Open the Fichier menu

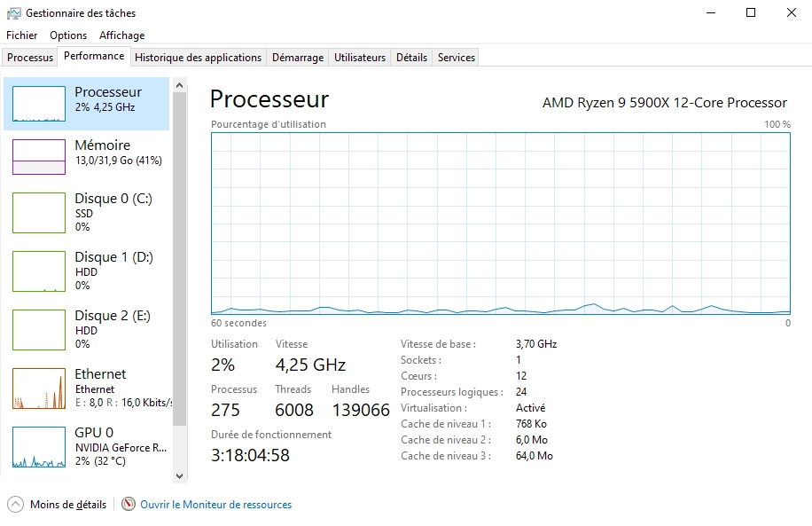pyautogui.click(x=22, y=35)
